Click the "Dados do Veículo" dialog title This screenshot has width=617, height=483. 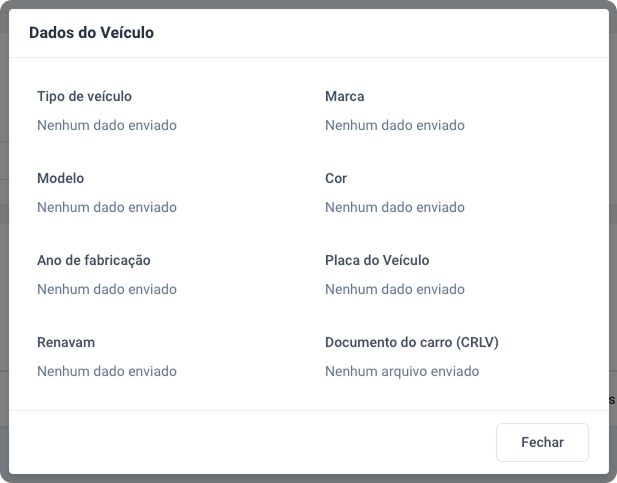point(91,33)
